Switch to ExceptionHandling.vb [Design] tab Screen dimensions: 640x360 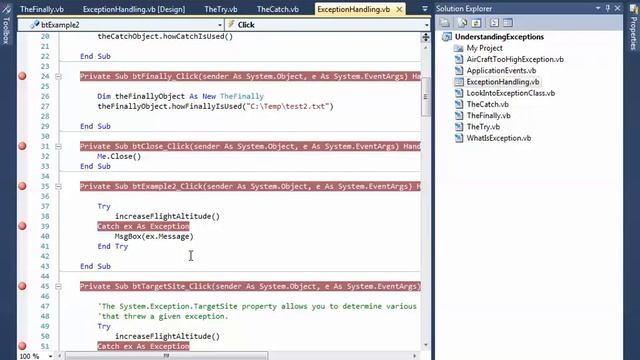point(134,9)
